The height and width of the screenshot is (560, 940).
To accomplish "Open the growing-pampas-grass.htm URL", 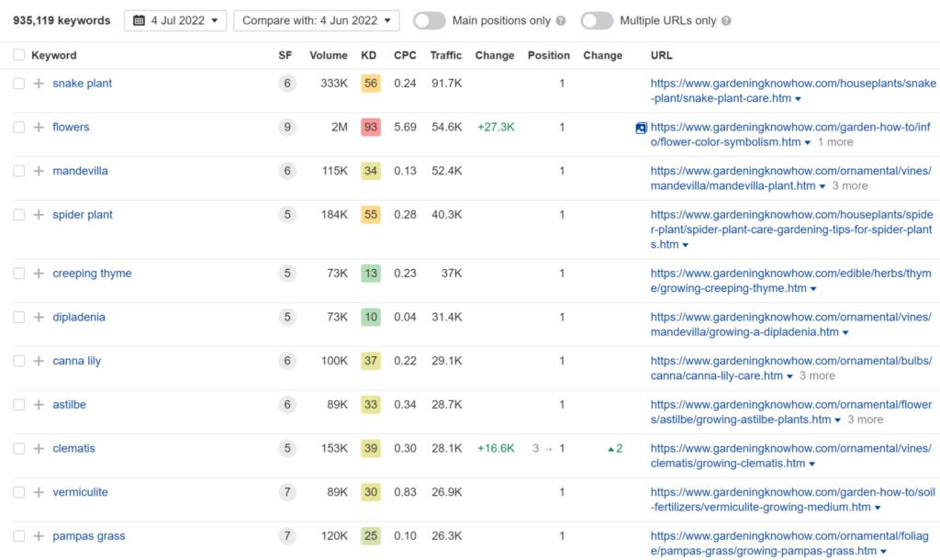I will (x=789, y=543).
